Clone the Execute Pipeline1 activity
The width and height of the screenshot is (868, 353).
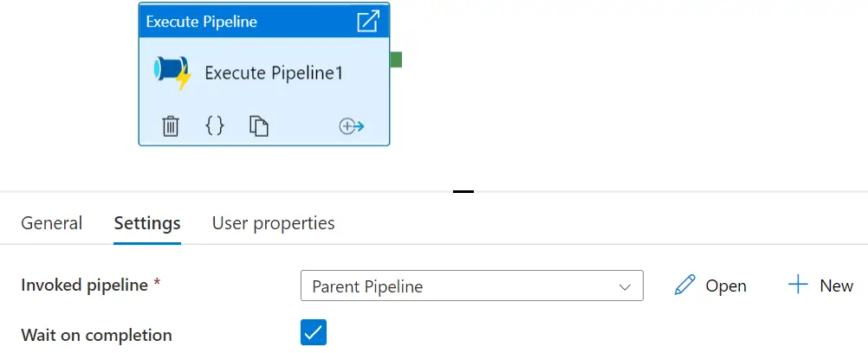258,126
